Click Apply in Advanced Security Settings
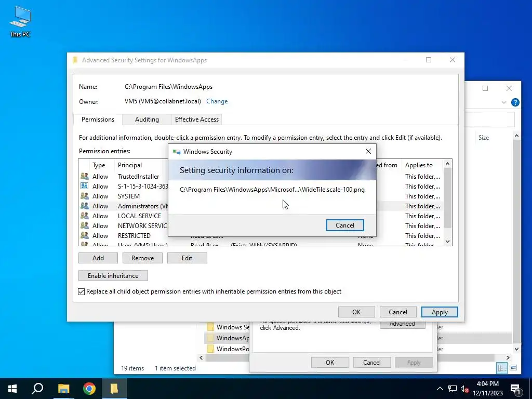The width and height of the screenshot is (532, 399). (x=440, y=312)
